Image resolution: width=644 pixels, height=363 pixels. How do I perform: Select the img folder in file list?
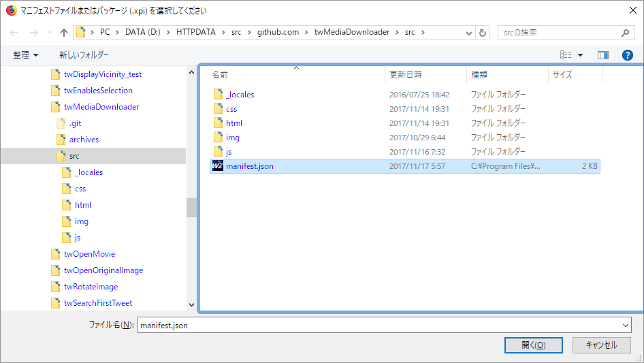[232, 138]
